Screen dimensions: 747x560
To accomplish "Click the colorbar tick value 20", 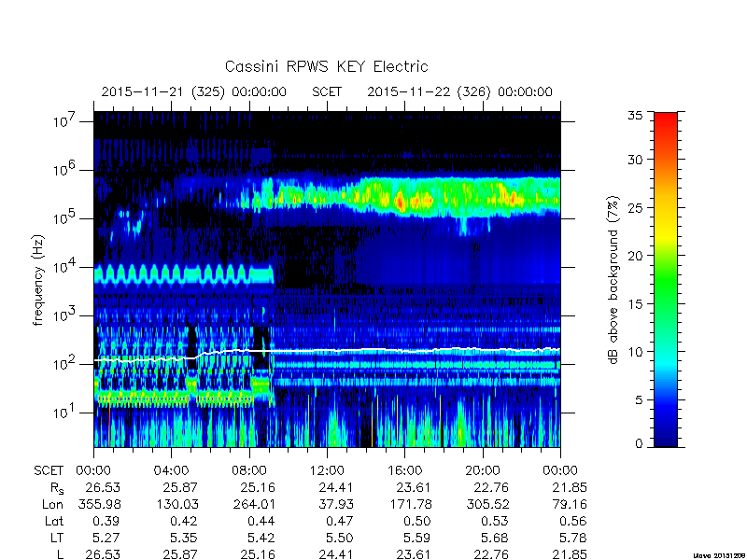I will pos(635,255).
